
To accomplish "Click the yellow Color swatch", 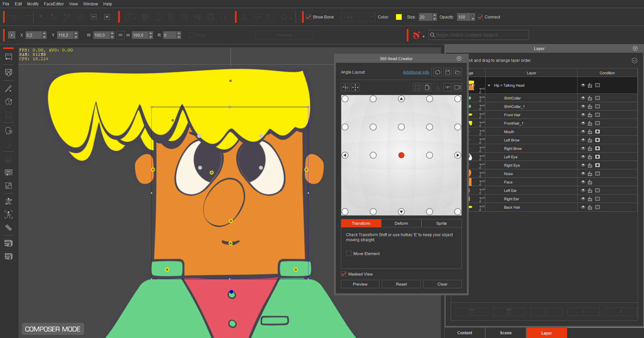I will (399, 17).
